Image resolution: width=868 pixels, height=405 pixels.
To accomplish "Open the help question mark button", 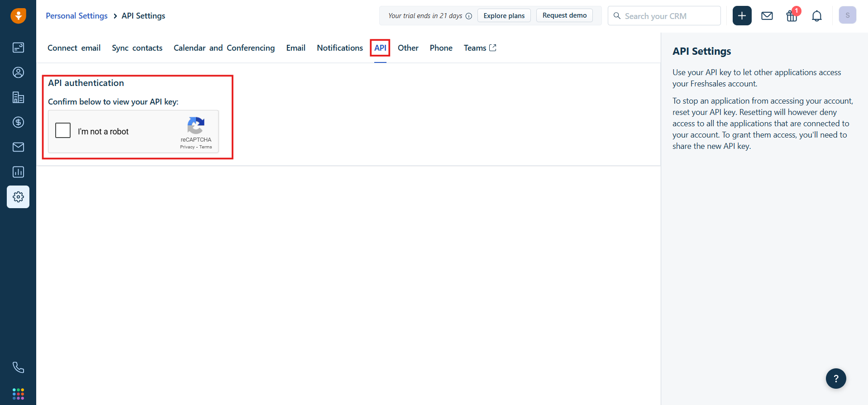I will point(836,378).
